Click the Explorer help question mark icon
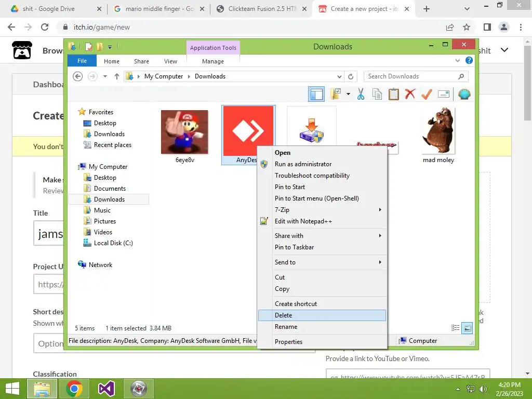The height and width of the screenshot is (399, 532). click(x=469, y=60)
